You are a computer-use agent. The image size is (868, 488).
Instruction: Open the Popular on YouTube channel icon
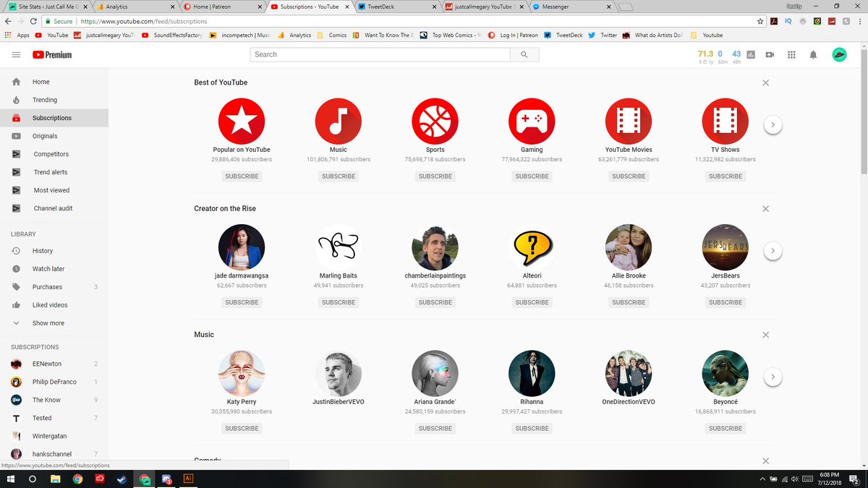pyautogui.click(x=242, y=121)
